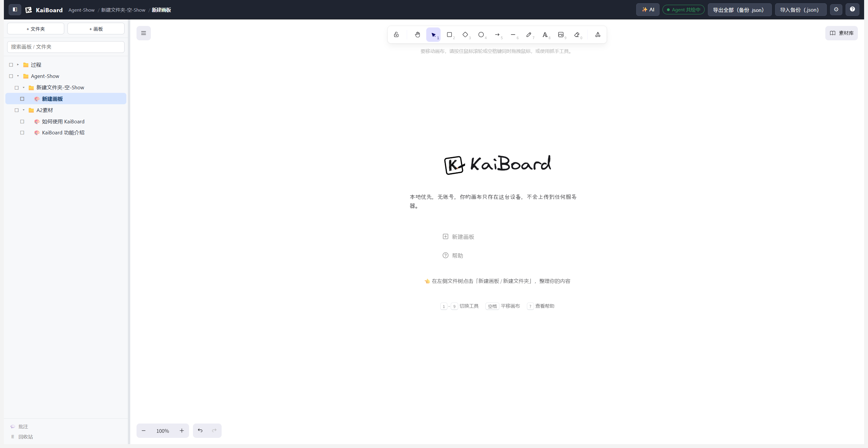Select the Pencil draw tool
The image size is (868, 448).
[529, 35]
